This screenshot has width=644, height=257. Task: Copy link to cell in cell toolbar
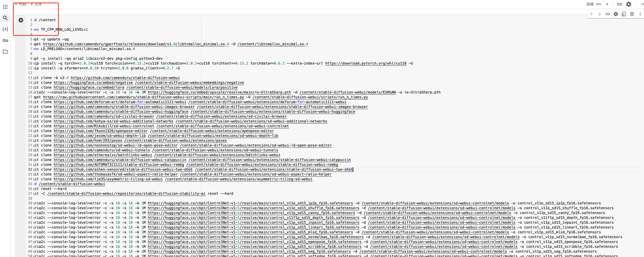click(x=607, y=14)
